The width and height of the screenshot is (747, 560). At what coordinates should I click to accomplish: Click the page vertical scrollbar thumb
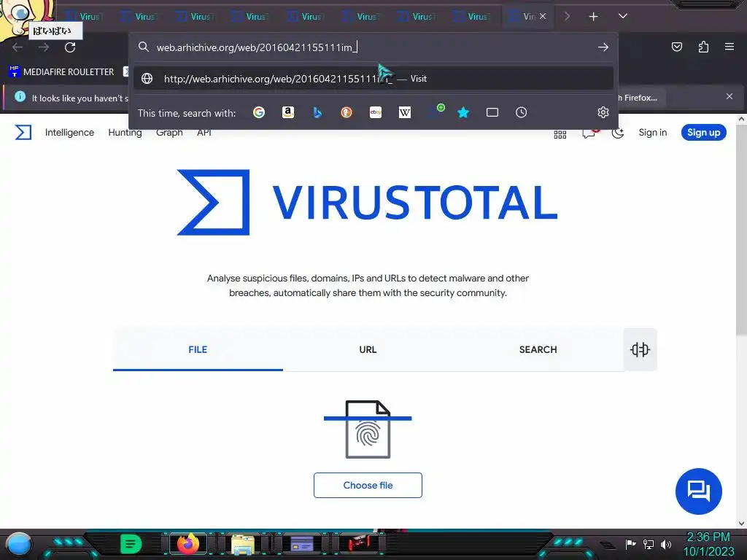[x=741, y=230]
